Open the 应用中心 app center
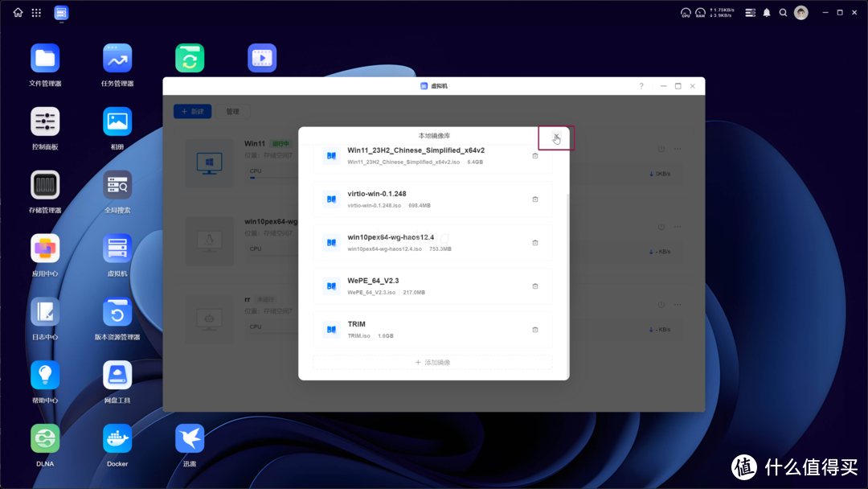Viewport: 868px width, 489px height. [45, 249]
